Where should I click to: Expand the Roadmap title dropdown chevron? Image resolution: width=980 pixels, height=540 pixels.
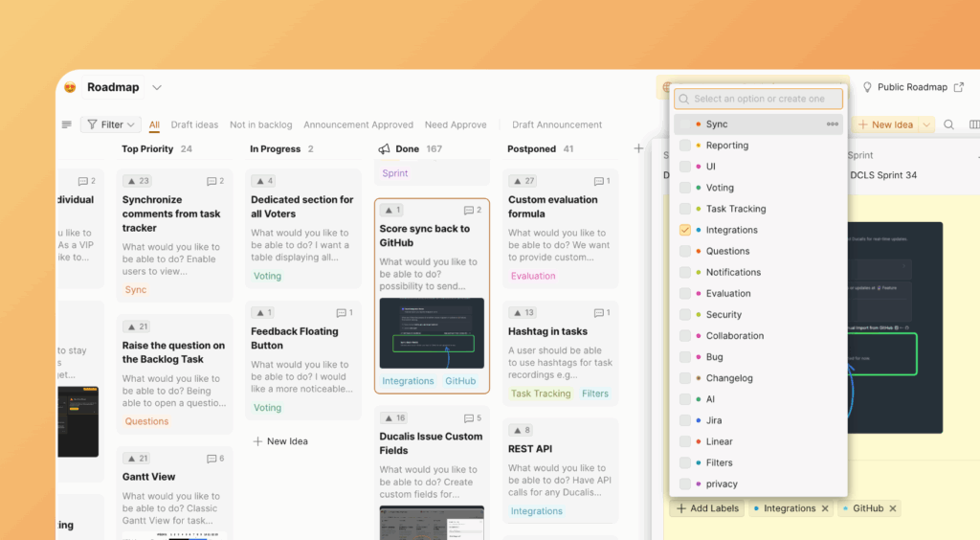(157, 87)
